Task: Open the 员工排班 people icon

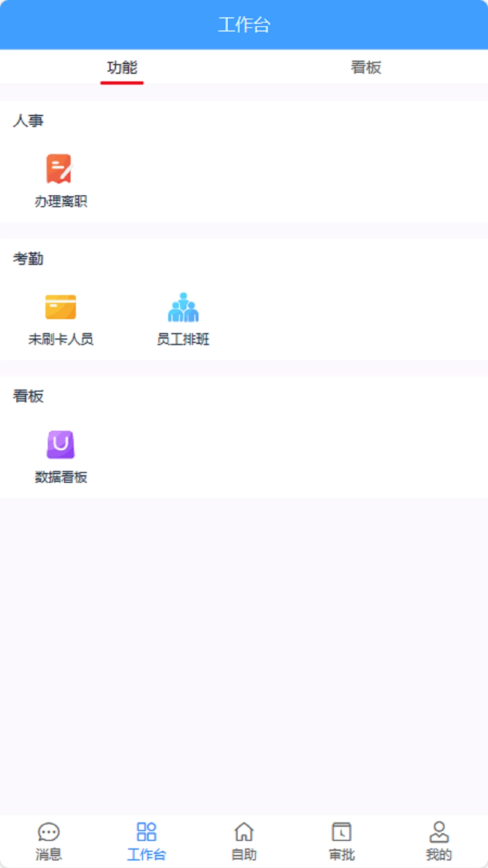Action: [x=183, y=307]
